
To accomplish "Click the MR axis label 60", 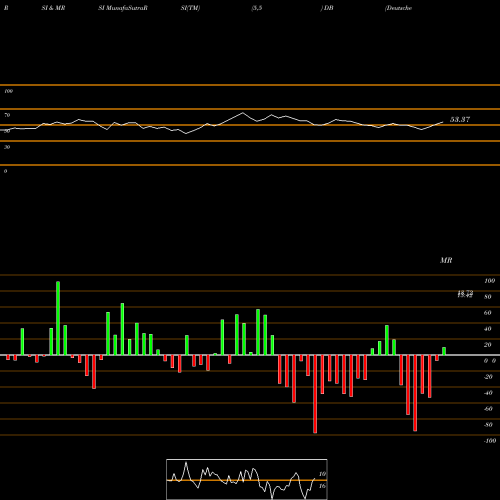I will pyautogui.click(x=488, y=313).
